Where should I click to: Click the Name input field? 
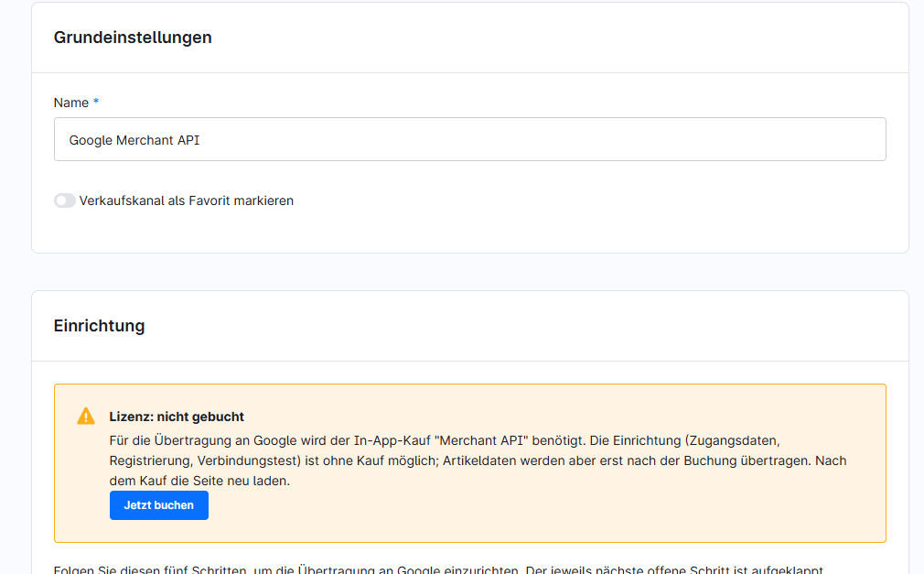(x=469, y=139)
